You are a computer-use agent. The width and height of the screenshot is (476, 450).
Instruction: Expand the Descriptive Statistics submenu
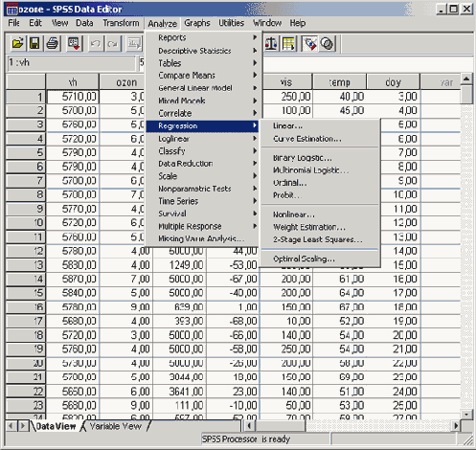coord(202,51)
